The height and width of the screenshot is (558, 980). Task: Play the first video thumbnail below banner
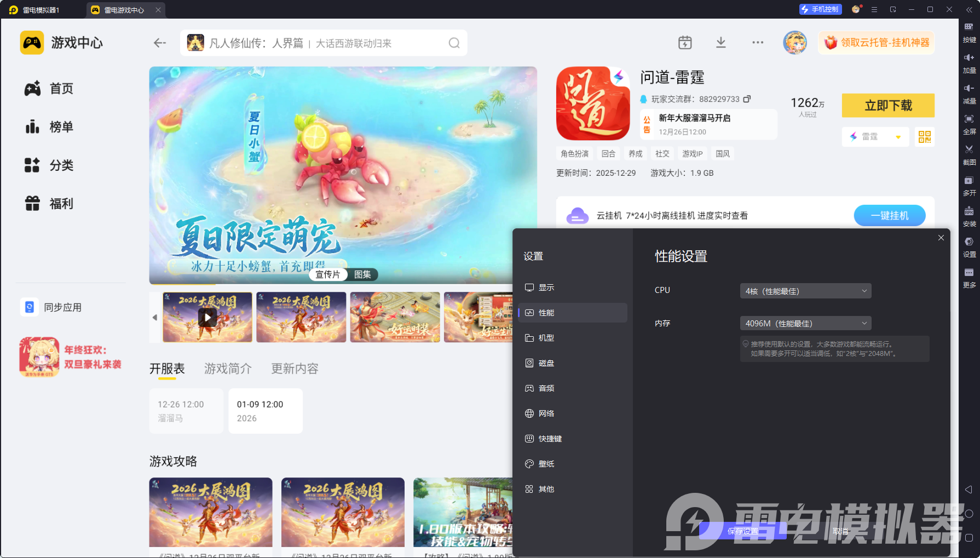click(207, 317)
